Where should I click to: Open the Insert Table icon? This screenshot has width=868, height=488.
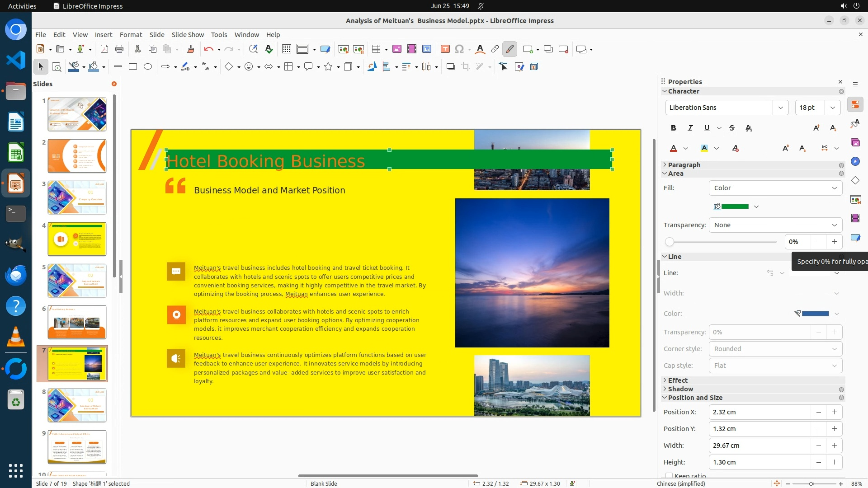(x=376, y=49)
